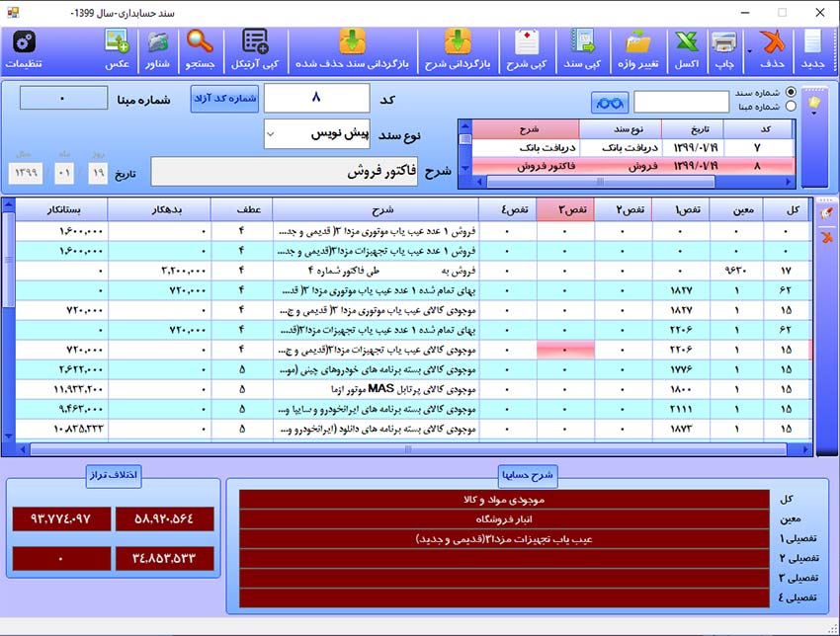Select the شماره مبنا radio button
This screenshot has width=840, height=636.
coord(791,106)
